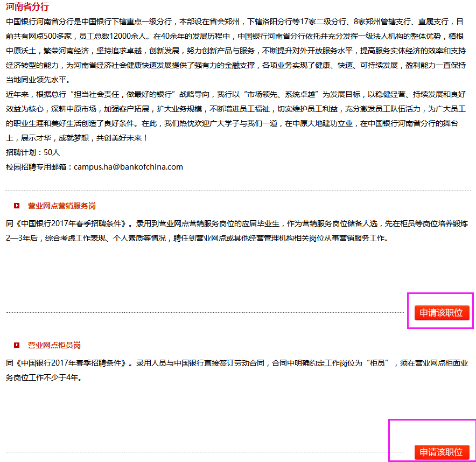Viewport: 476px width, 462px height.
Task: Apply for the 营业网点柜员岗 position
Action: [x=442, y=452]
